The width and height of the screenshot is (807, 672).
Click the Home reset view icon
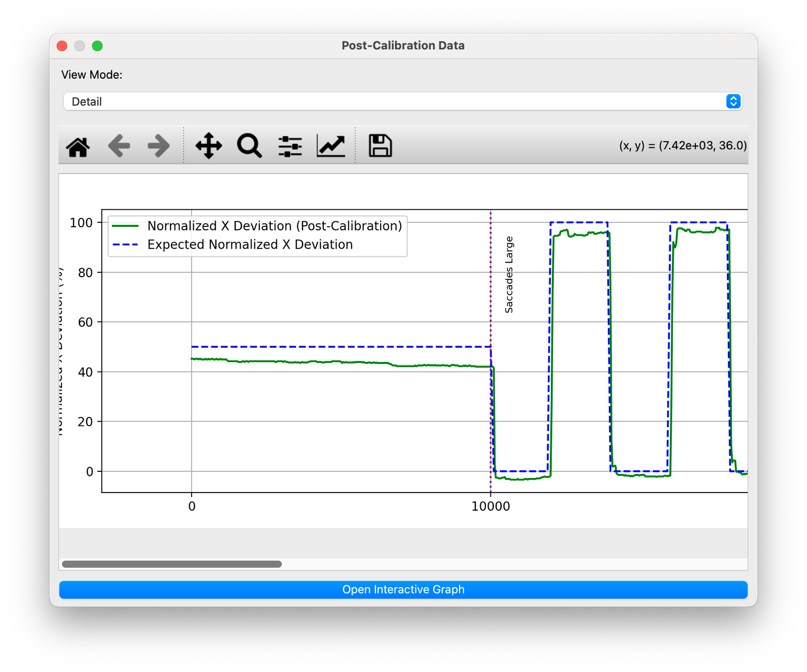(x=78, y=146)
